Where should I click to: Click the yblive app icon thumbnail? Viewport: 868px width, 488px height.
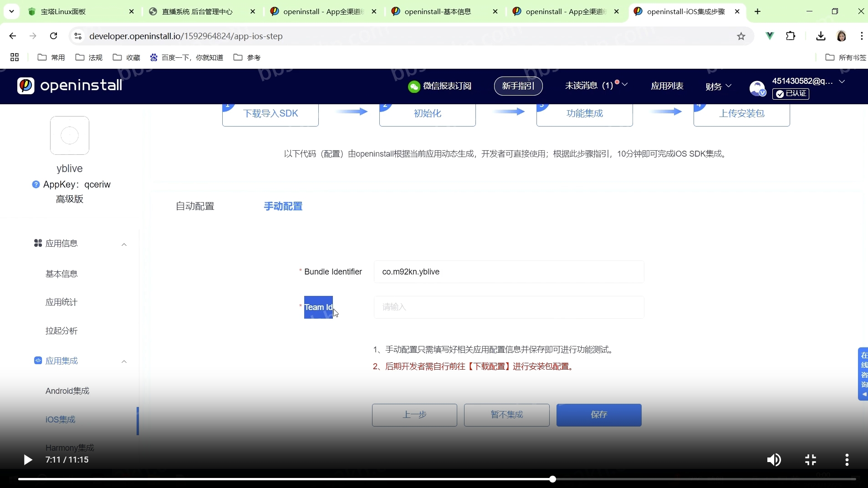tap(70, 135)
